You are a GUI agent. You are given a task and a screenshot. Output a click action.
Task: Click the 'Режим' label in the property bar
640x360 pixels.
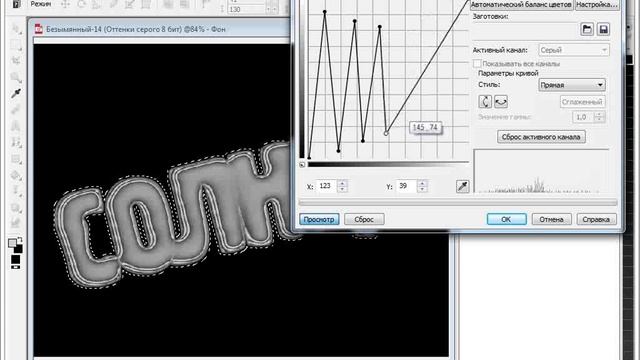coord(41,4)
